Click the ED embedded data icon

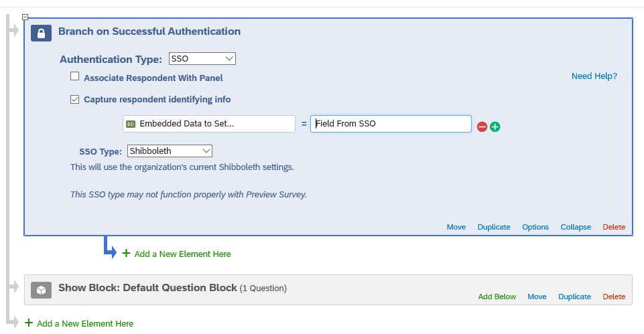[131, 124]
